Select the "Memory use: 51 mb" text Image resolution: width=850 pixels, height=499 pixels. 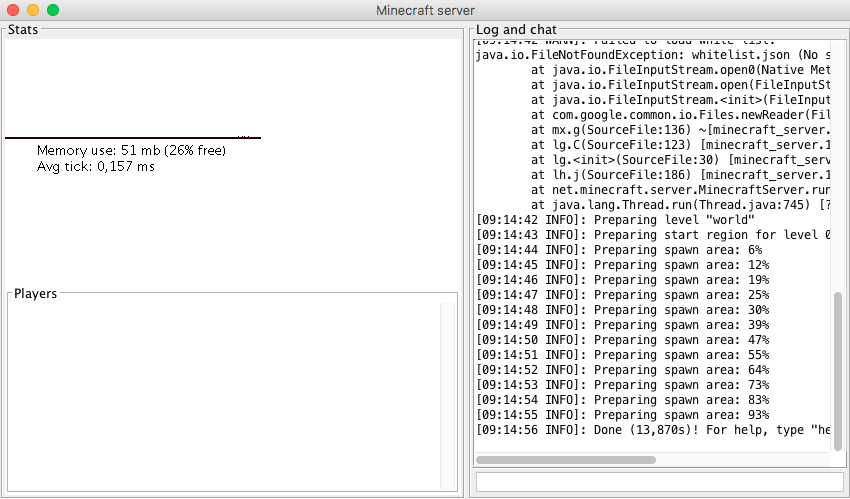pos(131,150)
